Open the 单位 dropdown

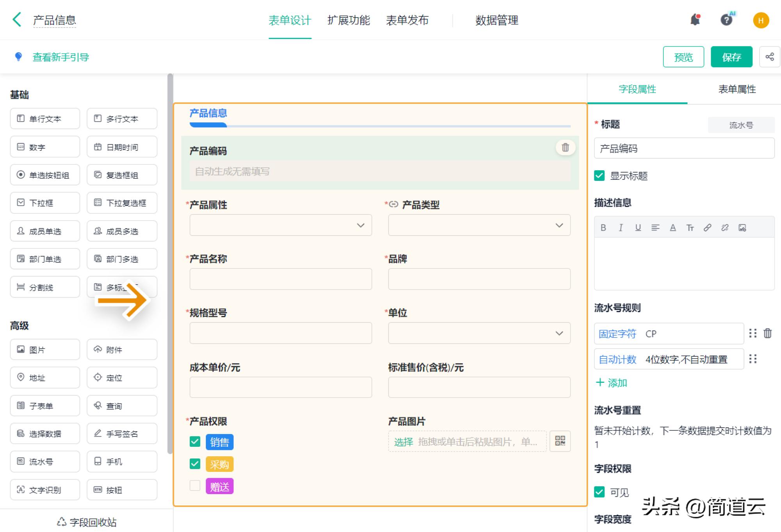click(479, 333)
